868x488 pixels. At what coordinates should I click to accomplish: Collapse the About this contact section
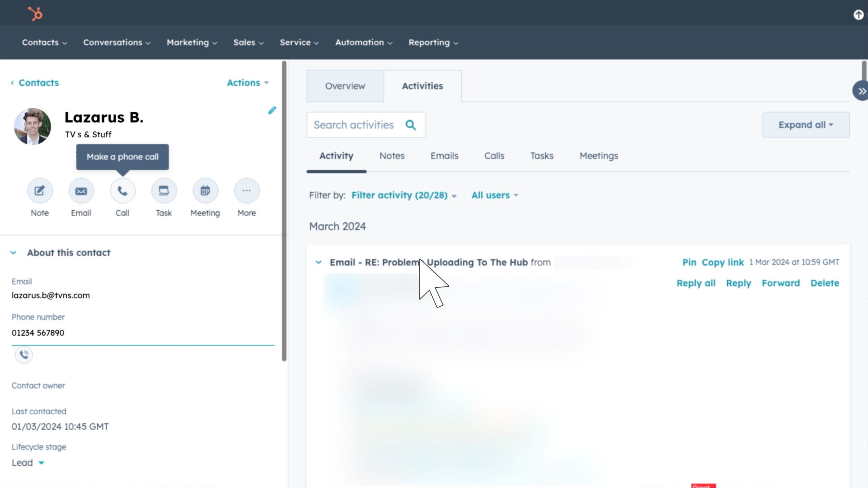coord(14,253)
